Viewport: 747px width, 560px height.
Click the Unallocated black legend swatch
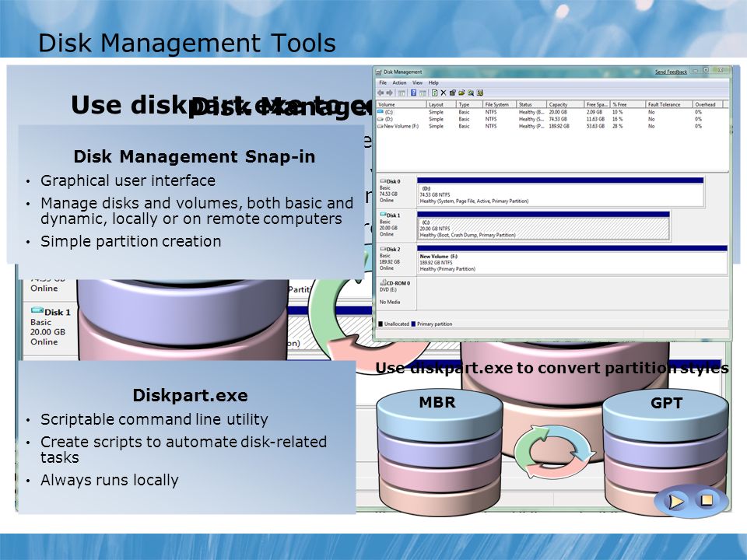(381, 324)
